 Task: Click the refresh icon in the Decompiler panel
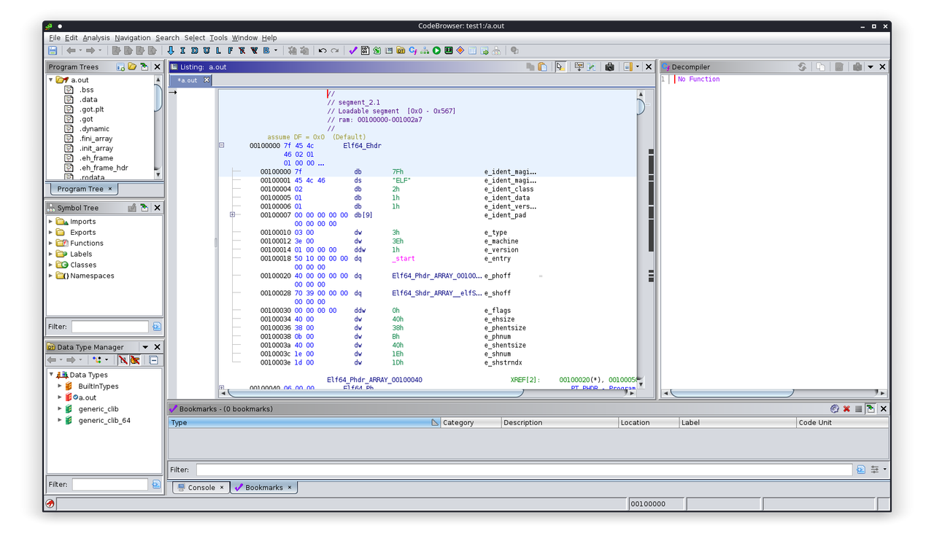click(802, 66)
